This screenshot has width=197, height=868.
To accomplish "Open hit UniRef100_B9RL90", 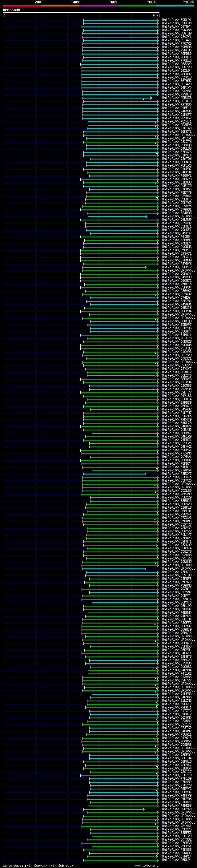I will tap(176, 23).
